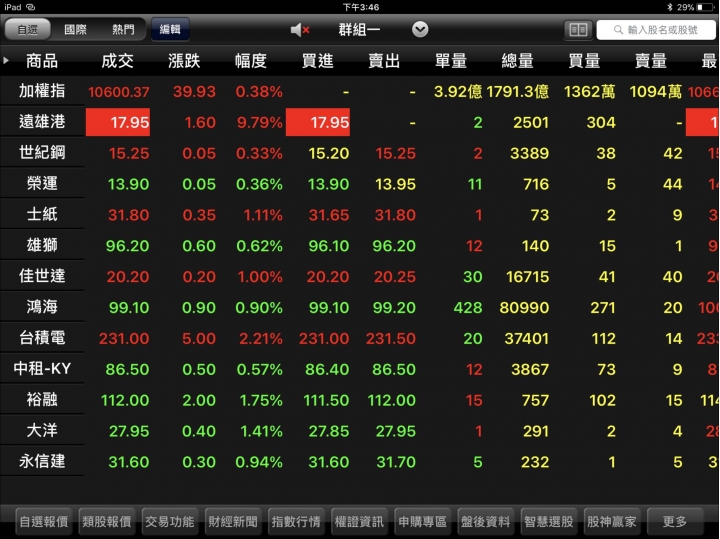Select the 熱門 tab
720x539 pixels.
(x=123, y=30)
